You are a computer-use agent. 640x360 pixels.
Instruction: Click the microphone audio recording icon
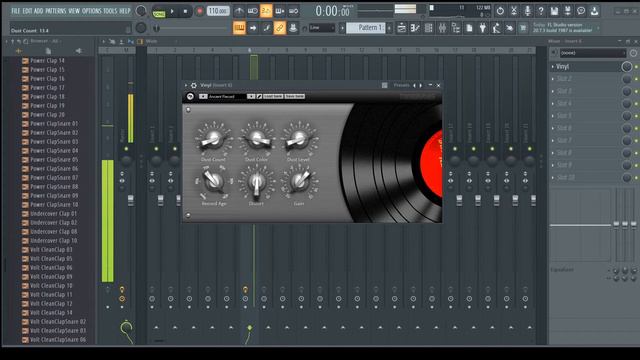click(x=527, y=11)
